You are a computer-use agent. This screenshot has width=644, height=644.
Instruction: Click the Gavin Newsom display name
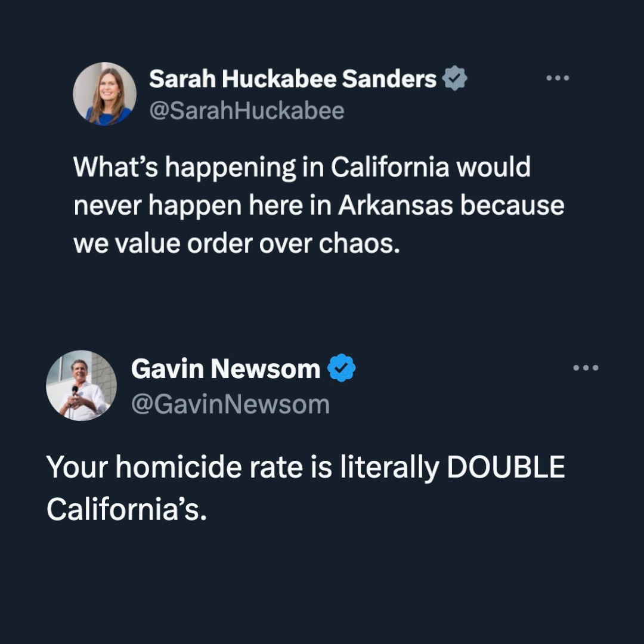(x=225, y=369)
